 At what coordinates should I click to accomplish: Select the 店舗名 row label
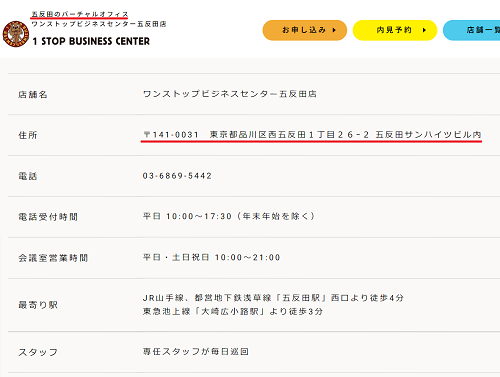(x=33, y=95)
